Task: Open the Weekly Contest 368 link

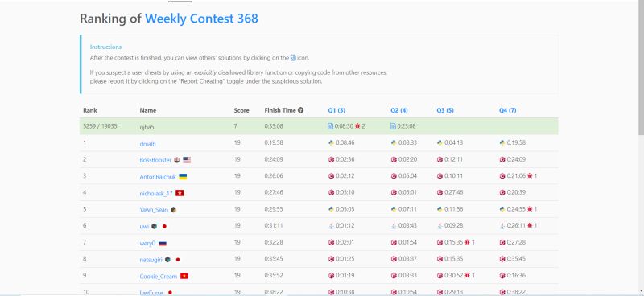Action: click(201, 18)
